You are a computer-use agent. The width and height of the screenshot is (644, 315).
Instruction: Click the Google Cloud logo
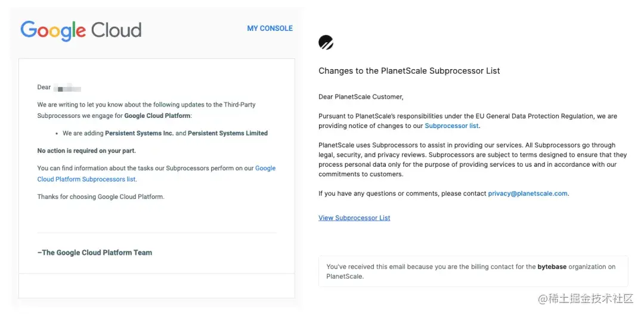[81, 30]
